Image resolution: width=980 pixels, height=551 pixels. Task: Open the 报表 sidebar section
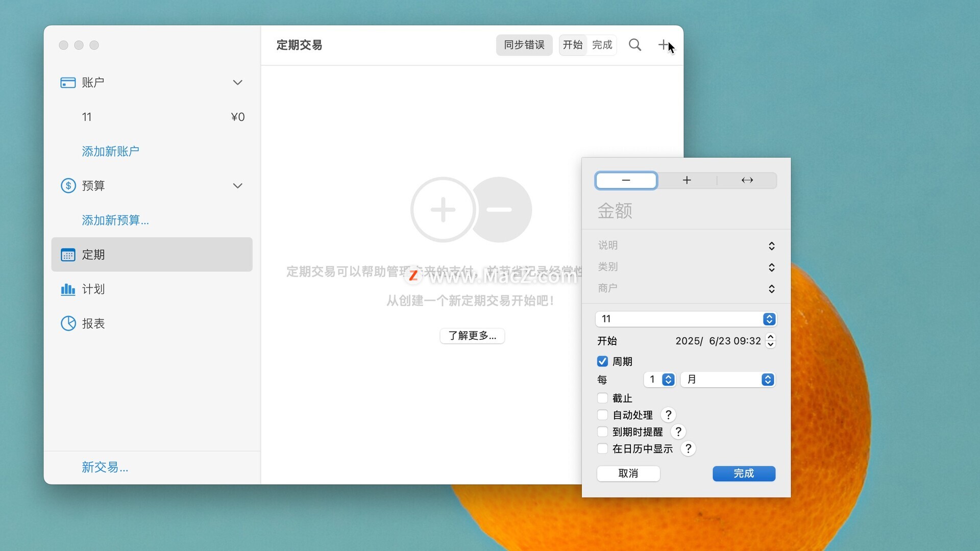(x=152, y=323)
